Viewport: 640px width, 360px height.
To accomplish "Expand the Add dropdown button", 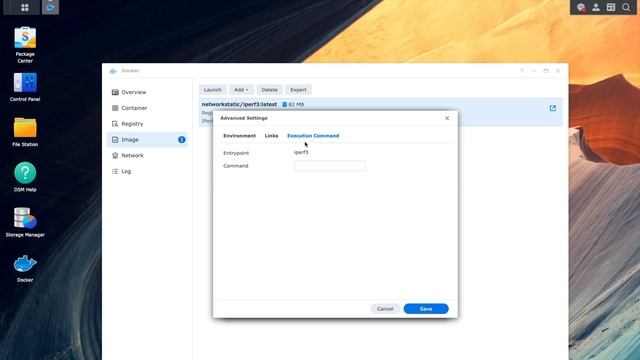I will point(241,90).
